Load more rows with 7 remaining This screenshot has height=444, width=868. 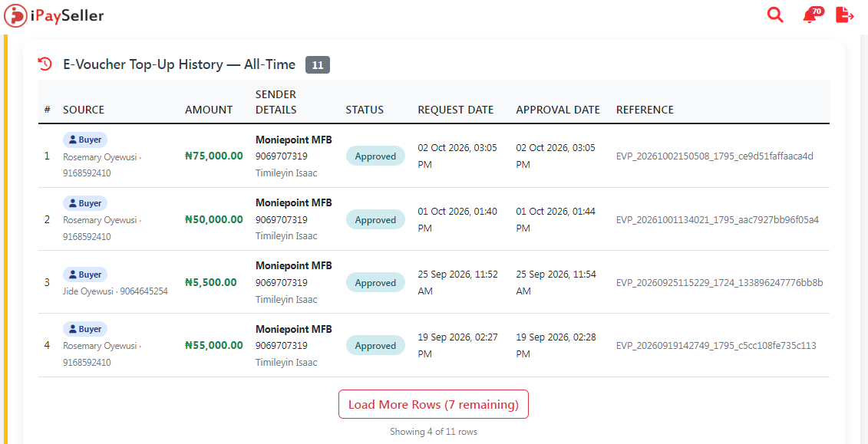click(434, 404)
